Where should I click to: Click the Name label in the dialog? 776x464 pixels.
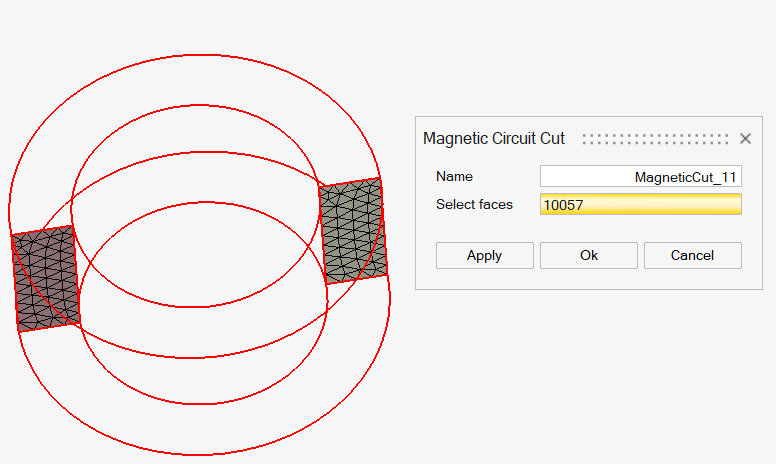coord(454,177)
